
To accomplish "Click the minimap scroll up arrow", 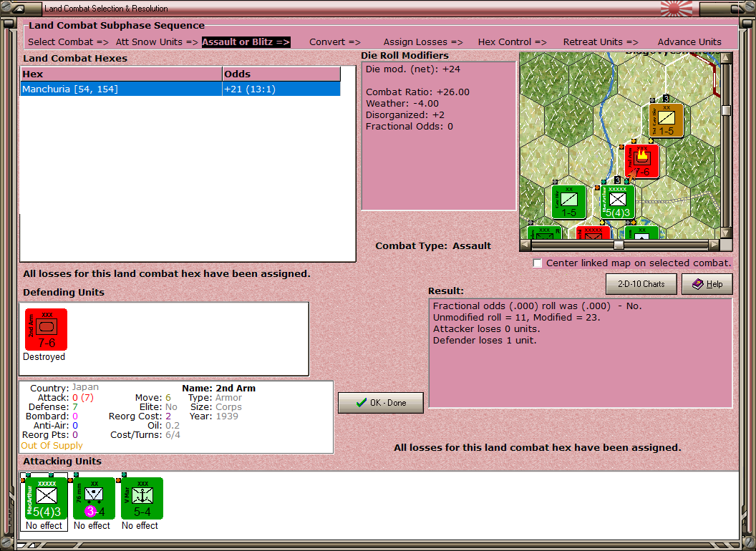I will 726,58.
